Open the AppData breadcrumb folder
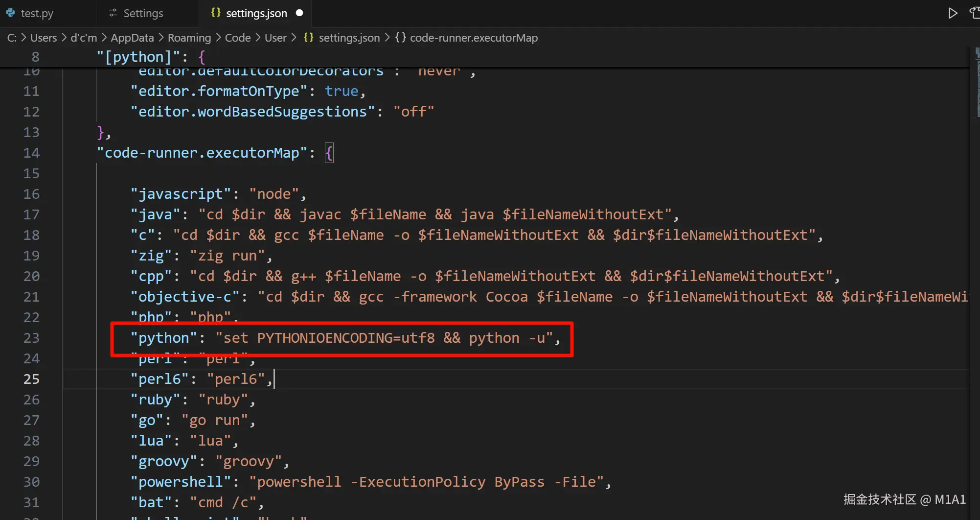Image resolution: width=980 pixels, height=520 pixels. click(132, 38)
